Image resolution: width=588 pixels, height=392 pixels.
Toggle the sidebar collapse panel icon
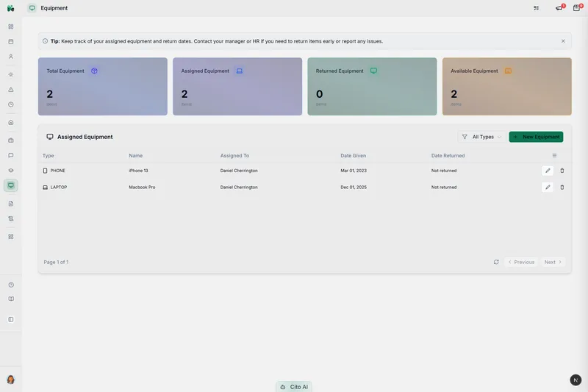(x=11, y=320)
